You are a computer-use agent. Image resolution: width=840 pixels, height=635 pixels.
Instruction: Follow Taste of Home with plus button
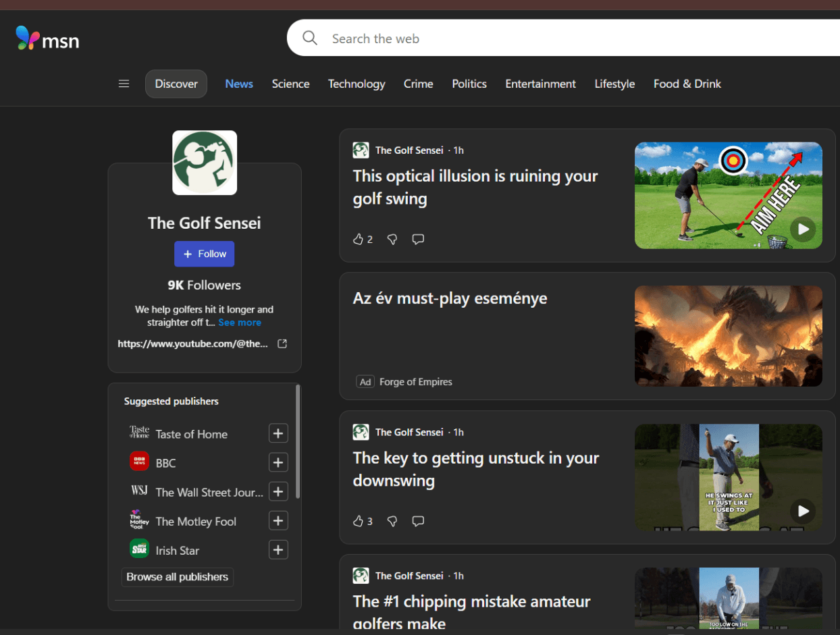(278, 433)
